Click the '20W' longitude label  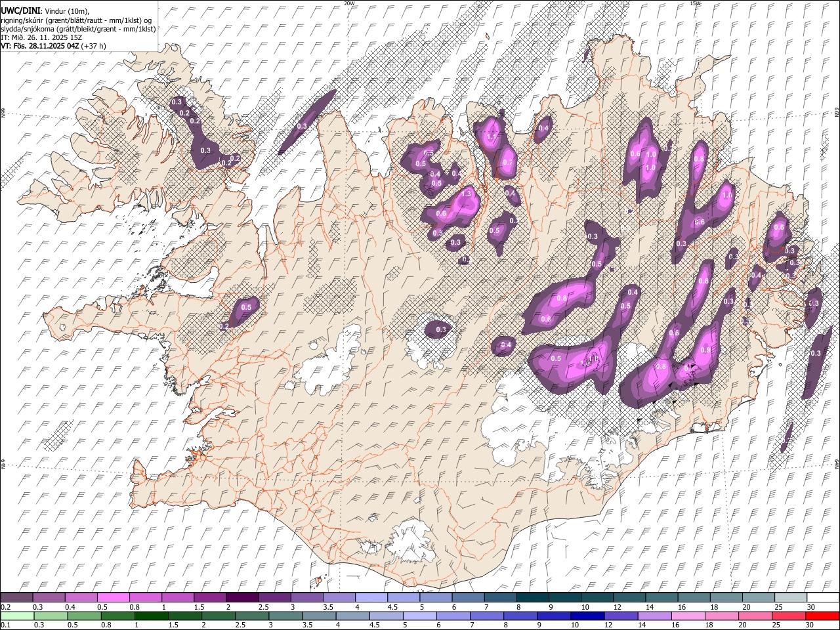349,3
